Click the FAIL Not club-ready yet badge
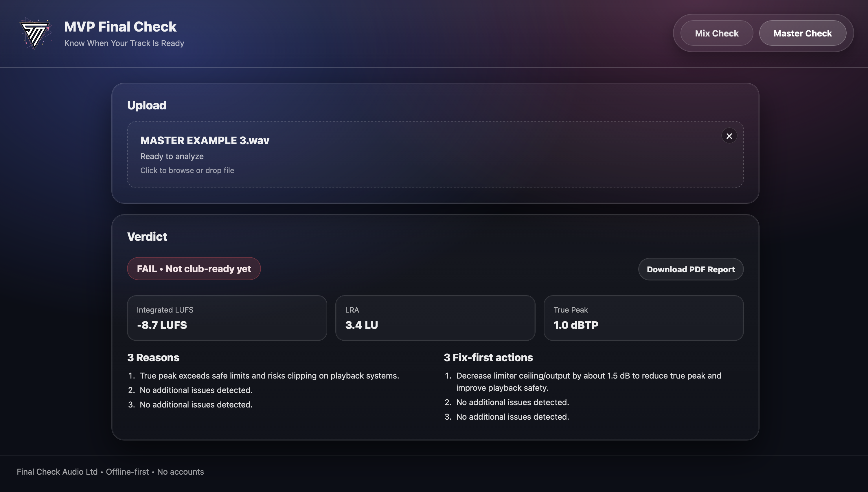The width and height of the screenshot is (868, 492). [x=194, y=269]
